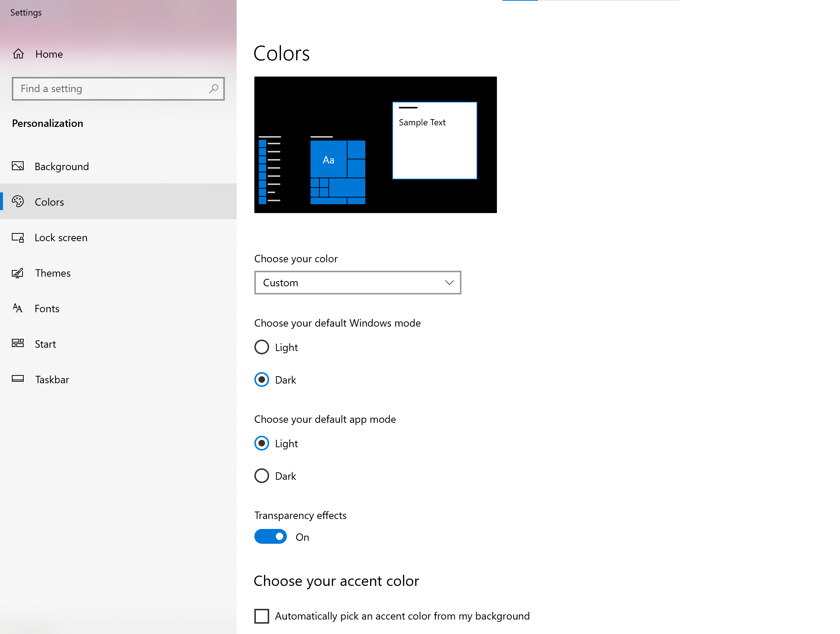Check automatically pick accent color box
The image size is (840, 634).
click(262, 616)
